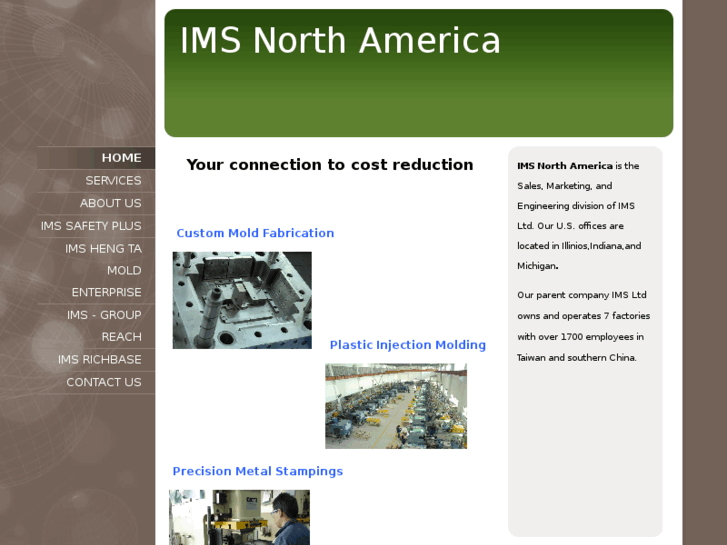Open the injection molding factory photo

(396, 406)
